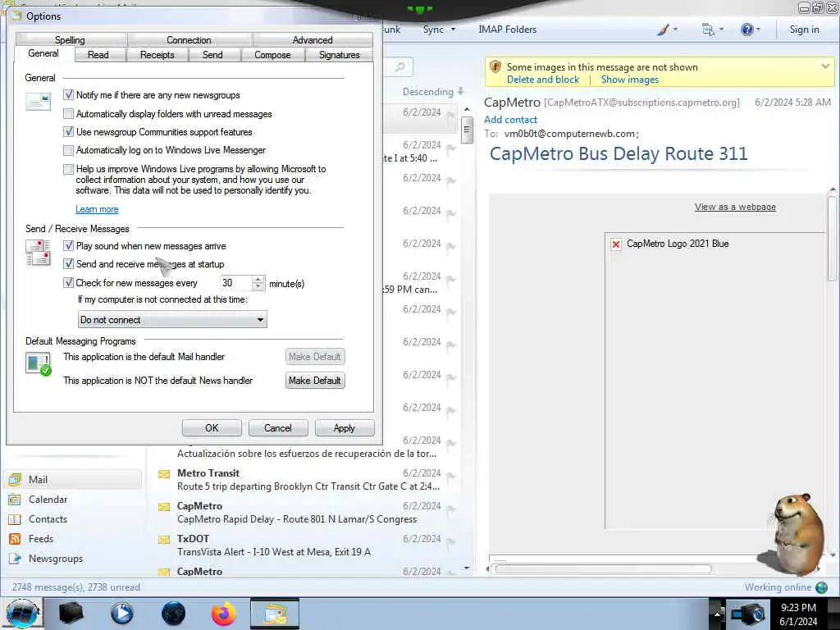Click the paintbrush color scheme icon
Image resolution: width=840 pixels, height=630 pixels.
(x=663, y=30)
